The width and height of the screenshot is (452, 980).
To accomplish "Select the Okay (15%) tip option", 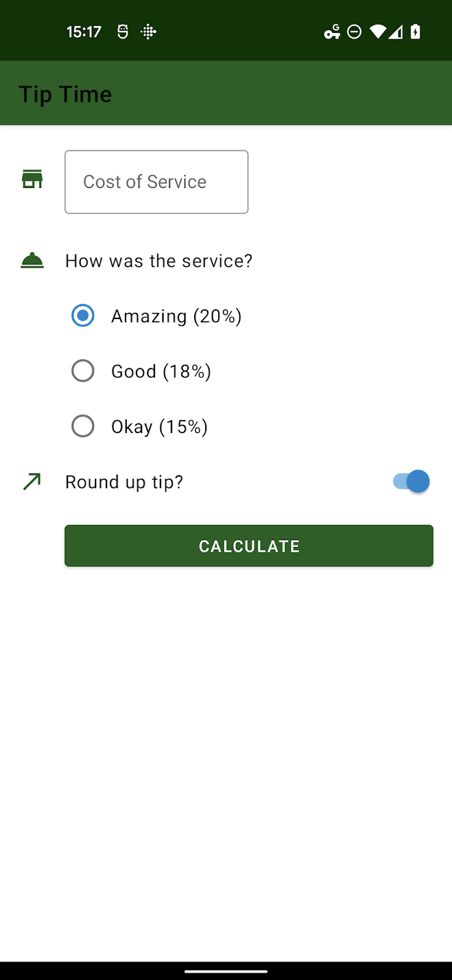I will (x=83, y=426).
